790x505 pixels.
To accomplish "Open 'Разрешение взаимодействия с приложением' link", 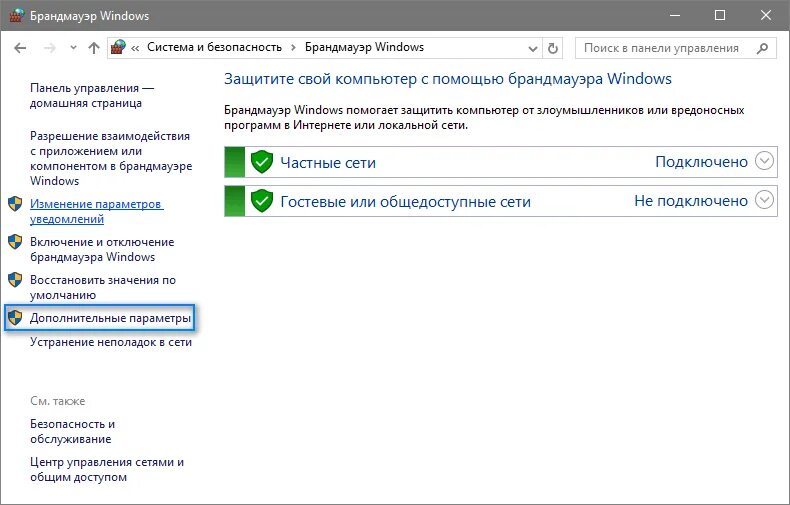I will click(111, 158).
